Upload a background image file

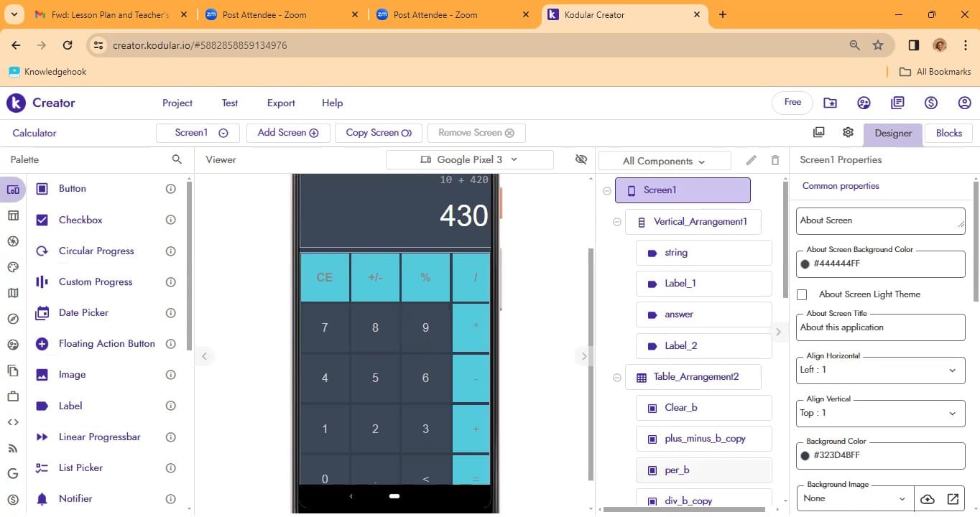(x=928, y=499)
